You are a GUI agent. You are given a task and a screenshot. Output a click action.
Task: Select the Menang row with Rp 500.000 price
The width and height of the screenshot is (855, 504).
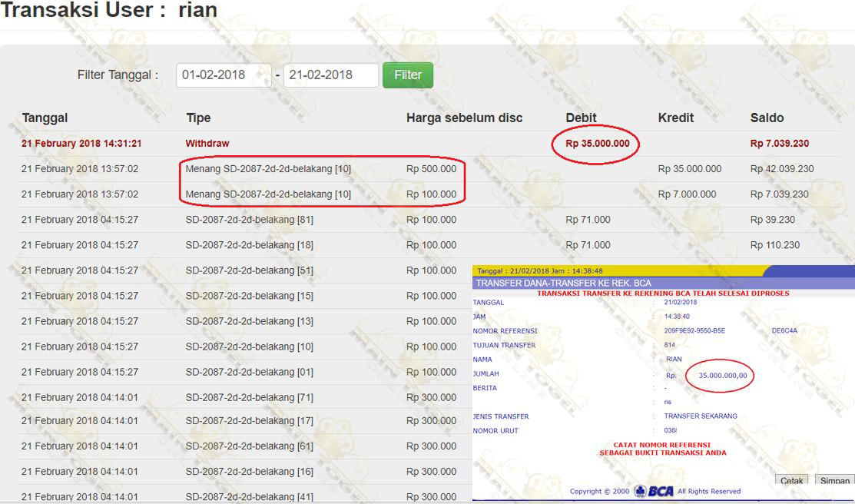click(x=268, y=169)
